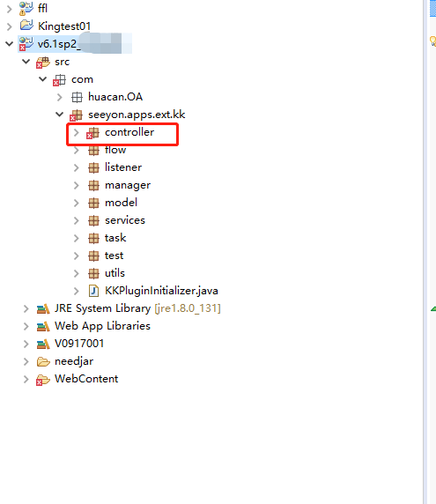Expand the WebContent folder node
This screenshot has width=436, height=504.
(26, 380)
